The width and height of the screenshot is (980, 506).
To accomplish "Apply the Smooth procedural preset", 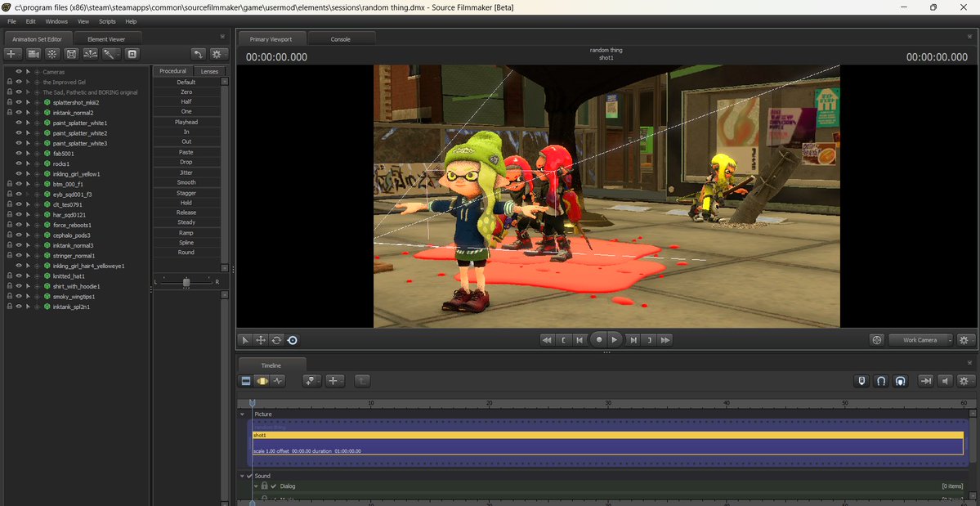I will pos(186,182).
